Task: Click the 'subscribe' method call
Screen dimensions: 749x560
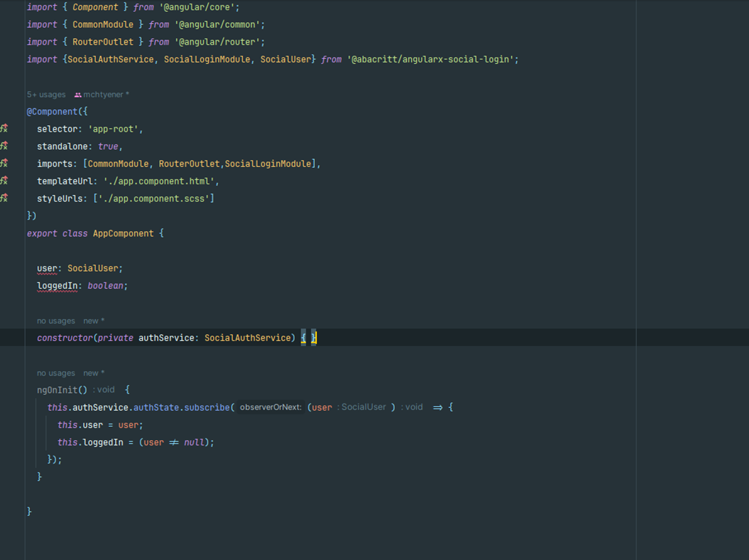Action: pyautogui.click(x=207, y=408)
